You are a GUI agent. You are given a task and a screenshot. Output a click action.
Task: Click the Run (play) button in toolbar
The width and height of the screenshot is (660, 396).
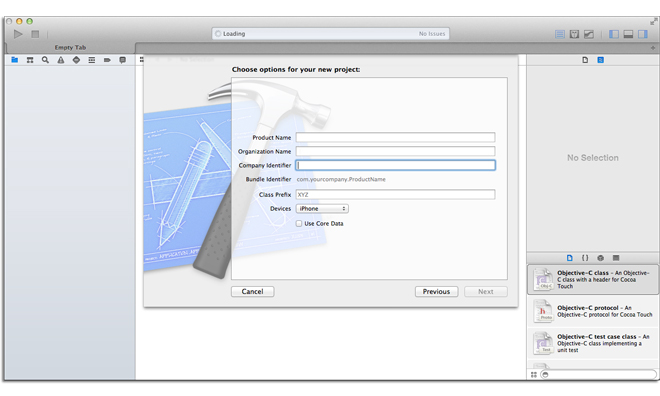coord(18,34)
